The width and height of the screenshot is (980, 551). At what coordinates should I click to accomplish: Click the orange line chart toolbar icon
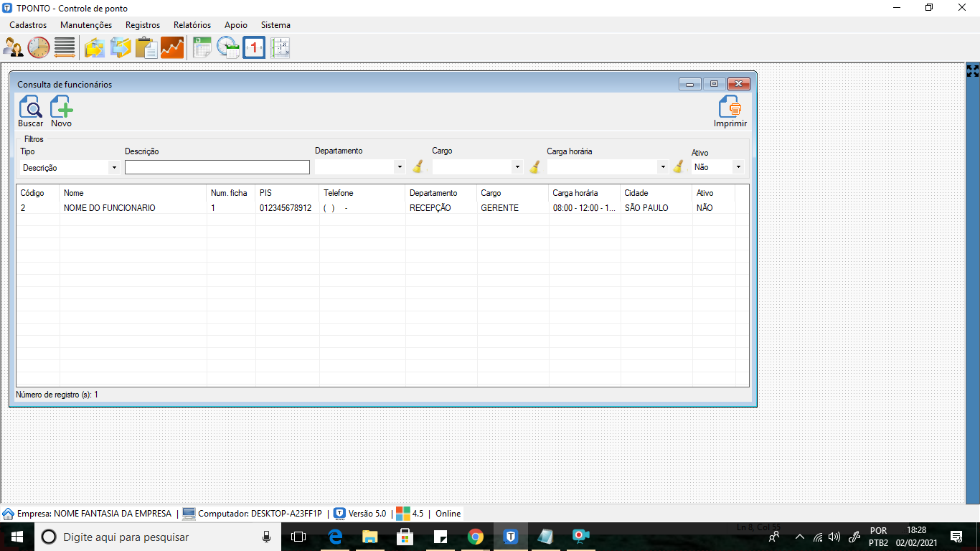click(x=172, y=47)
